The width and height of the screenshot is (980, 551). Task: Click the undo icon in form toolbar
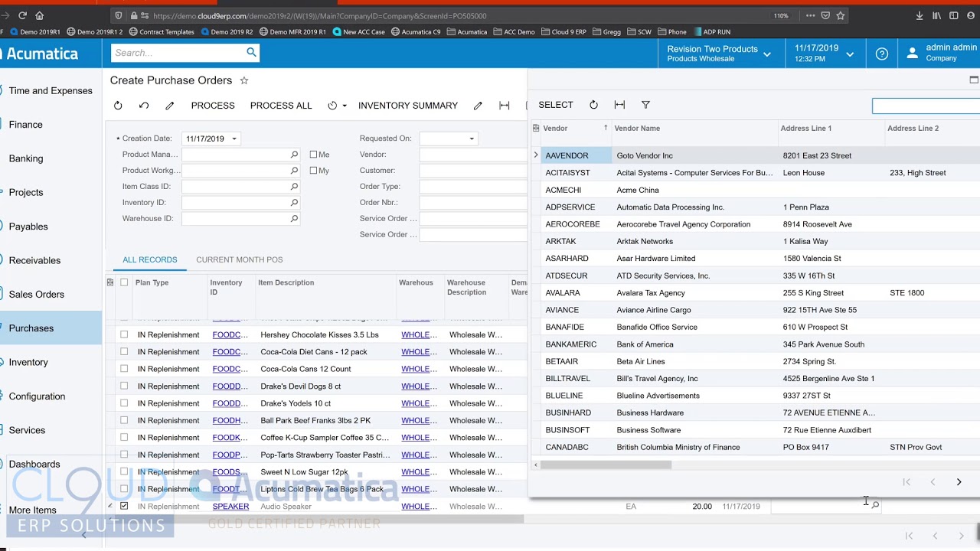[x=144, y=106]
